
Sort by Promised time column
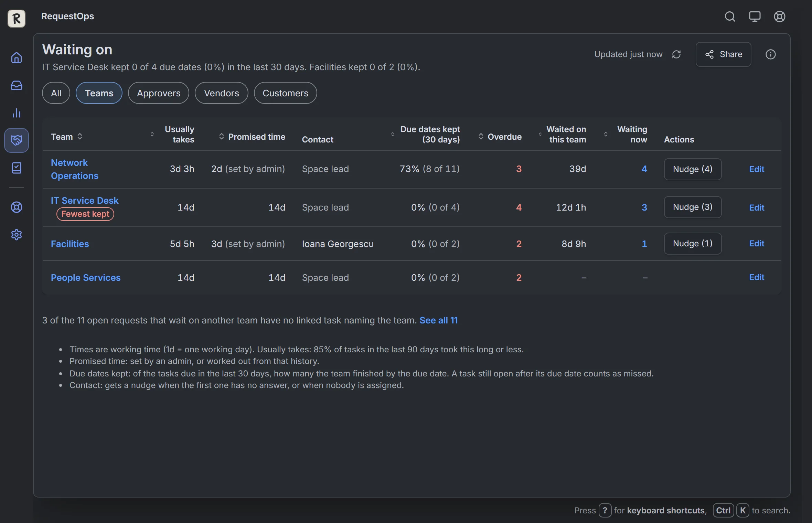pyautogui.click(x=252, y=137)
